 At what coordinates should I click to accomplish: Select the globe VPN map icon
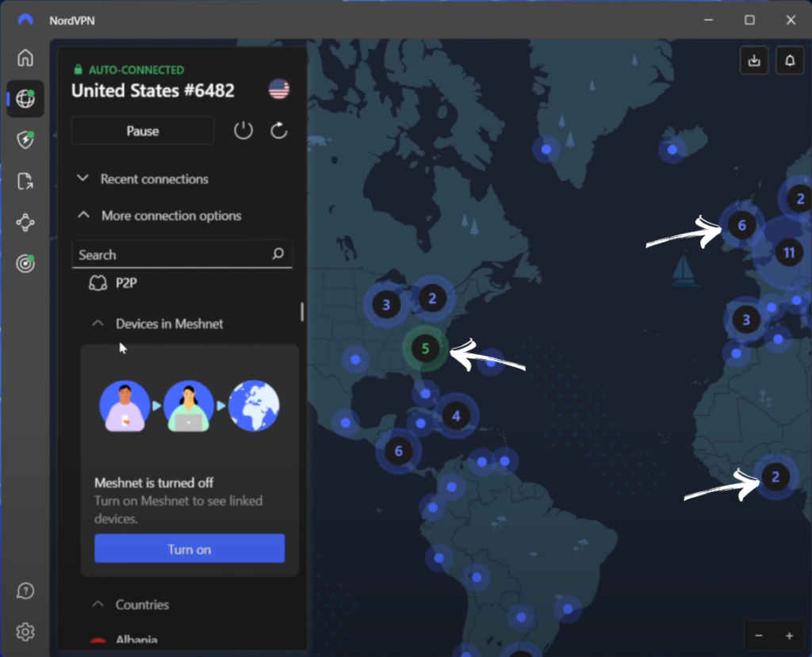click(25, 99)
